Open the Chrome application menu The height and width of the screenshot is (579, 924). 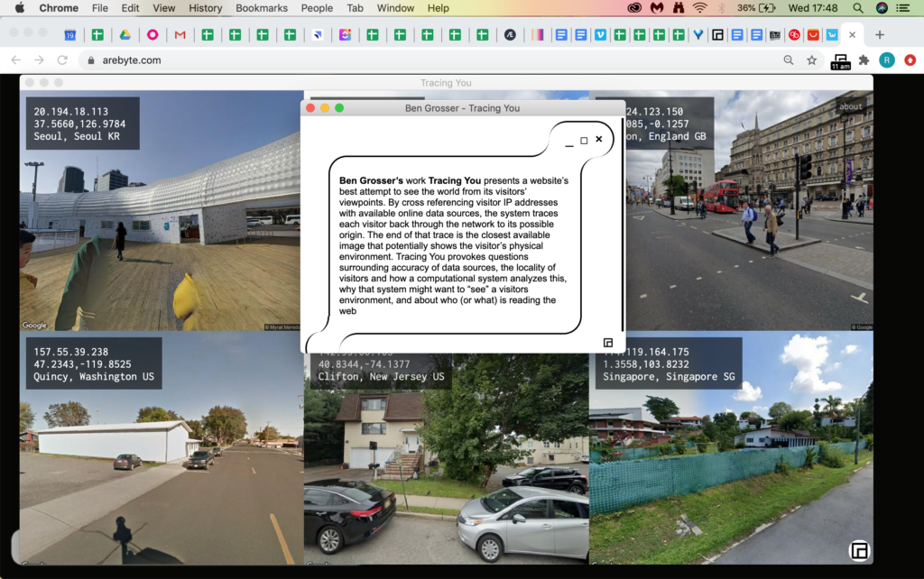59,8
